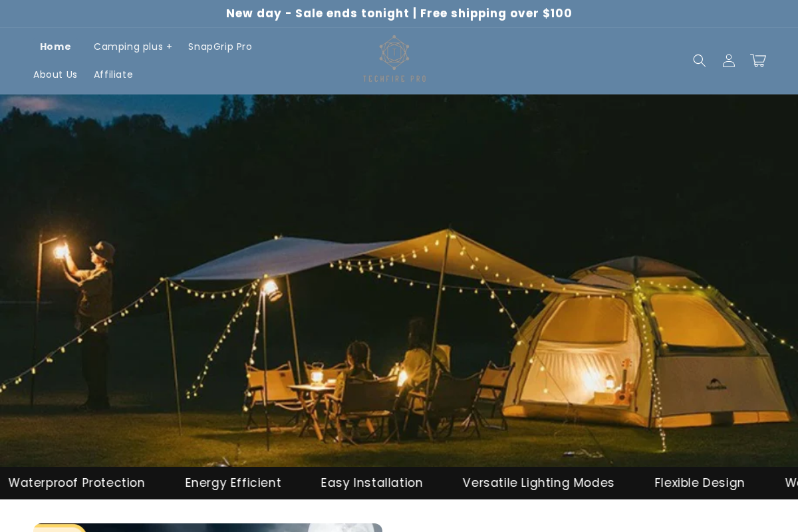Click the Techfire Pro logo emblem
Image resolution: width=798 pixels, height=532 pixels.
point(394,53)
